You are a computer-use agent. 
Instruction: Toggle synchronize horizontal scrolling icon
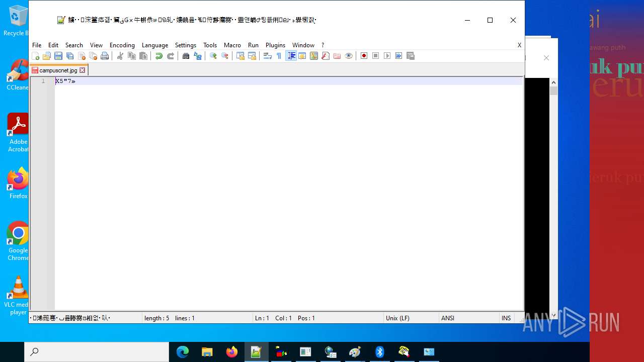pos(252,56)
